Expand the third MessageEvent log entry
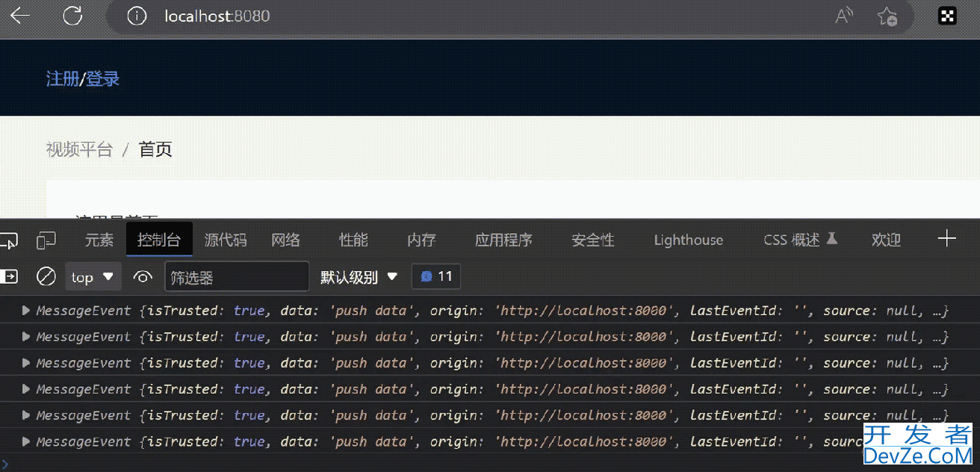The height and width of the screenshot is (472, 980). click(x=26, y=363)
